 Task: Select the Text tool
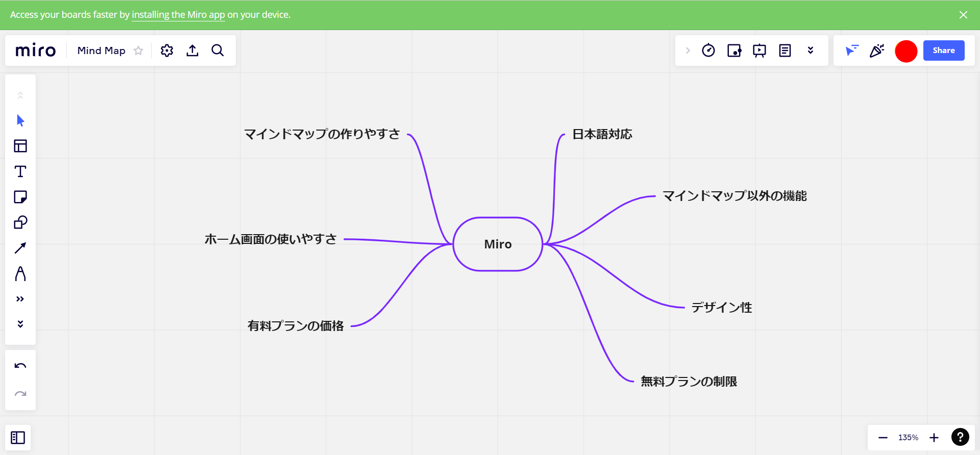[20, 172]
